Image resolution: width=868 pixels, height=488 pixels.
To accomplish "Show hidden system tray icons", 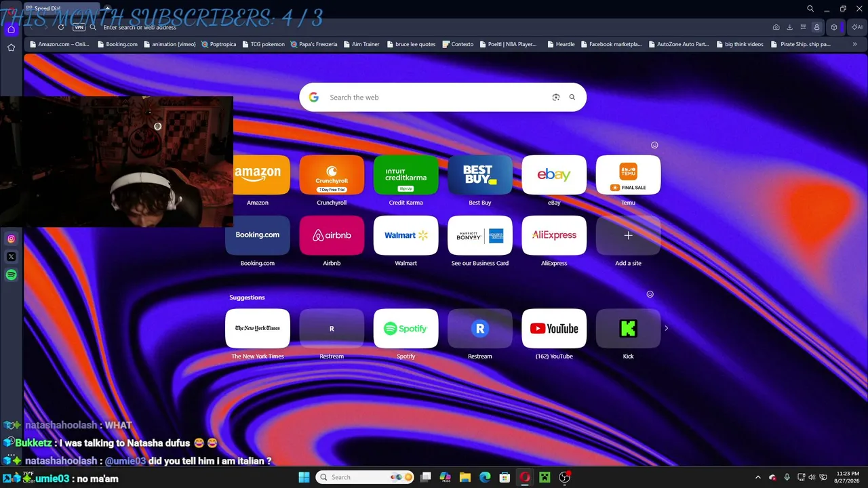I will [x=758, y=477].
